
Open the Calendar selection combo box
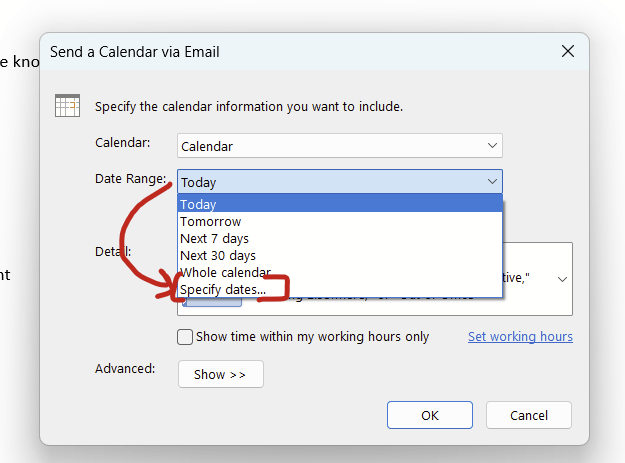click(340, 146)
